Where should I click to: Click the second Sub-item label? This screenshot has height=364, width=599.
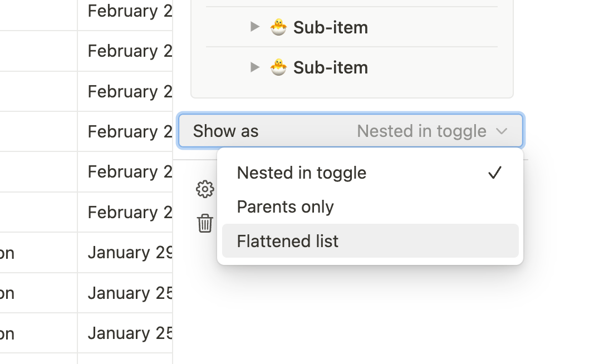(331, 67)
